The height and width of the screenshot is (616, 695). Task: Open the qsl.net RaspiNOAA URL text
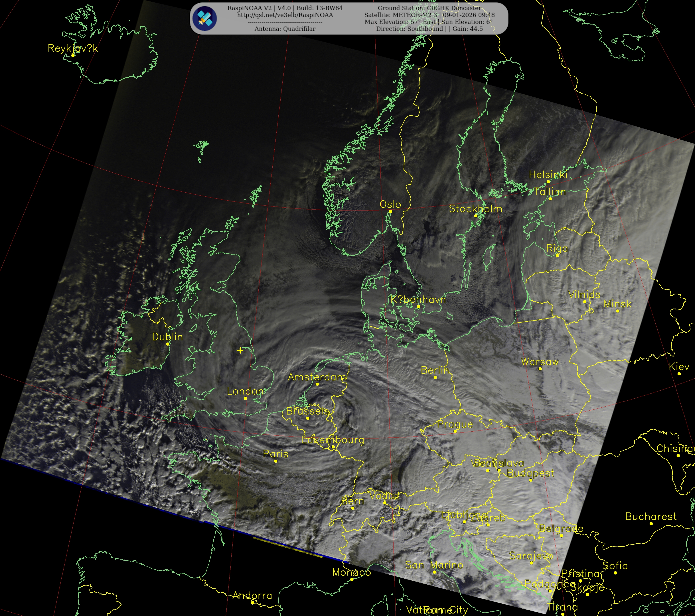pyautogui.click(x=285, y=15)
